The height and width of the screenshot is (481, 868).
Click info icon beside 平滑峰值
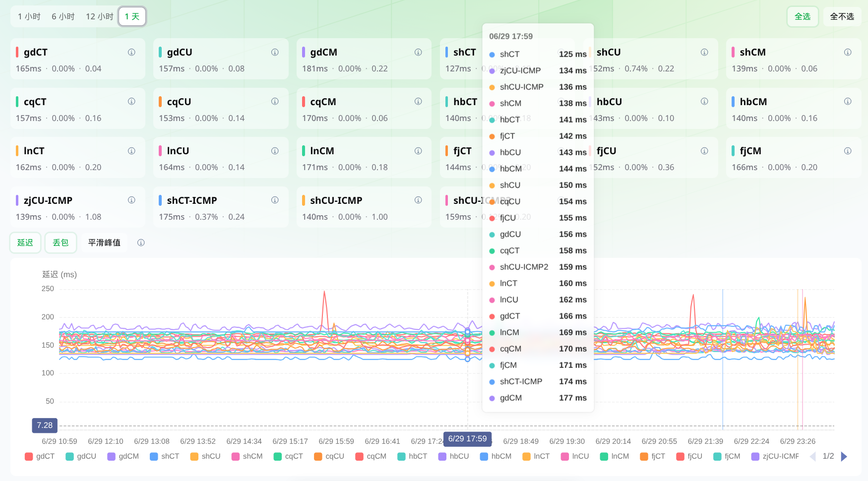[x=141, y=242]
